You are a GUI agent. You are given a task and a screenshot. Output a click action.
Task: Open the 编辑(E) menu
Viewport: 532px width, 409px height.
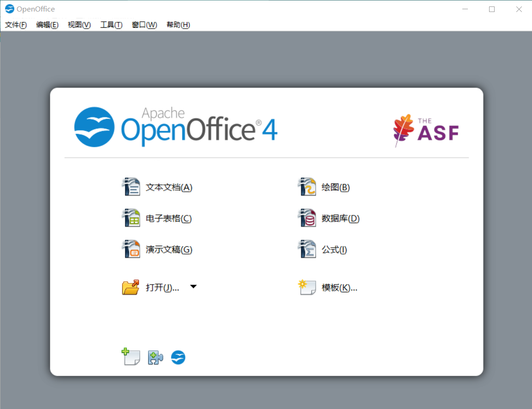point(47,25)
